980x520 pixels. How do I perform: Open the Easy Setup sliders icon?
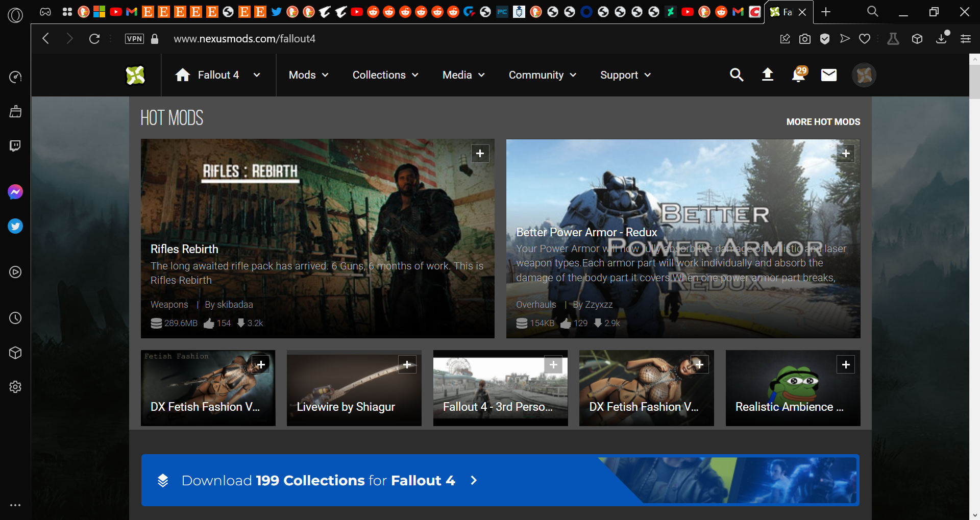pyautogui.click(x=966, y=39)
